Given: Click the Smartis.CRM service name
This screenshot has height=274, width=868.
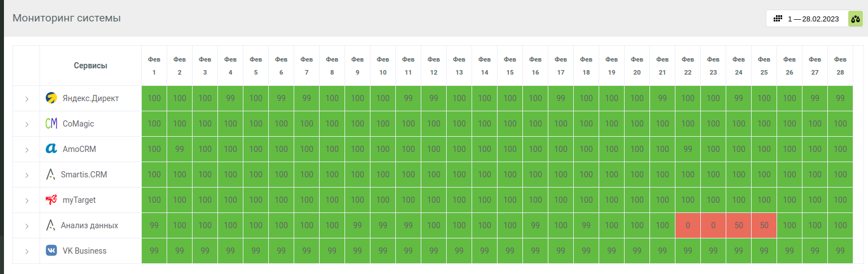Looking at the screenshot, I should (x=84, y=175).
